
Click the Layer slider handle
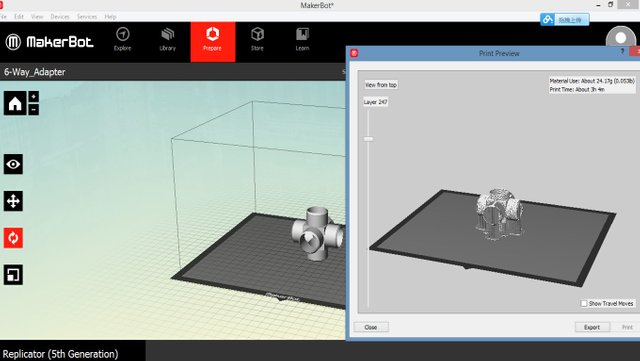click(368, 139)
